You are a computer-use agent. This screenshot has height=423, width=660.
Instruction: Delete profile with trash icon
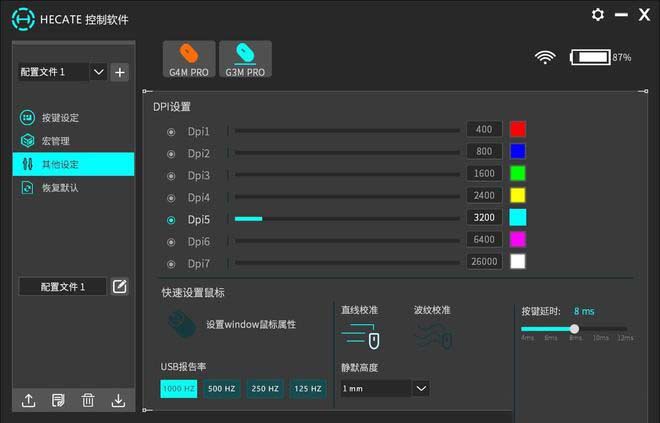88,400
